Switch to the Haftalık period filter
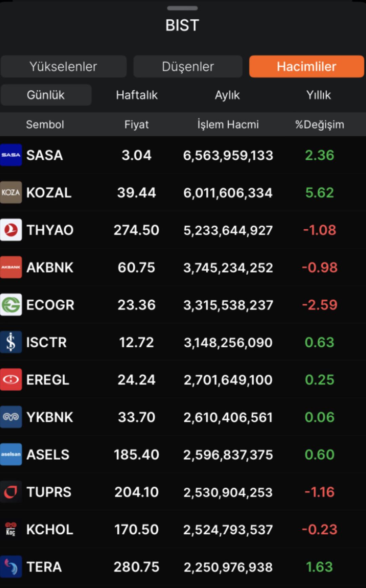This screenshot has width=366, height=588. pyautogui.click(x=137, y=95)
